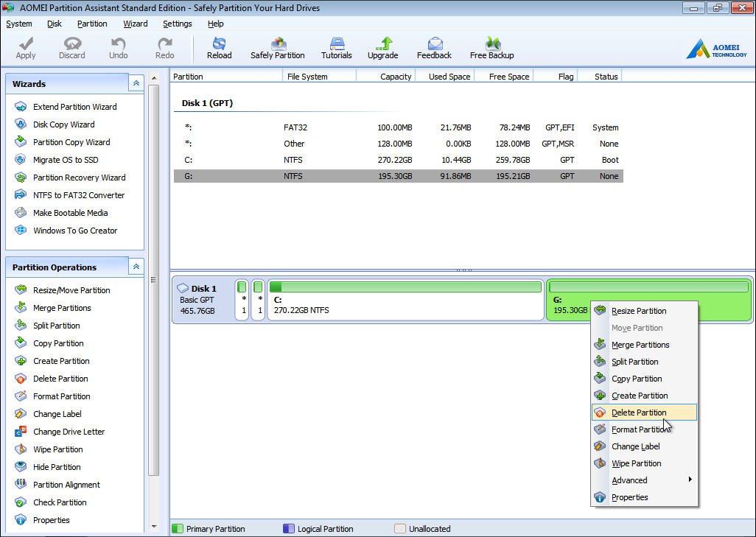The height and width of the screenshot is (537, 756).
Task: Collapse the Wizards panel
Action: point(136,84)
